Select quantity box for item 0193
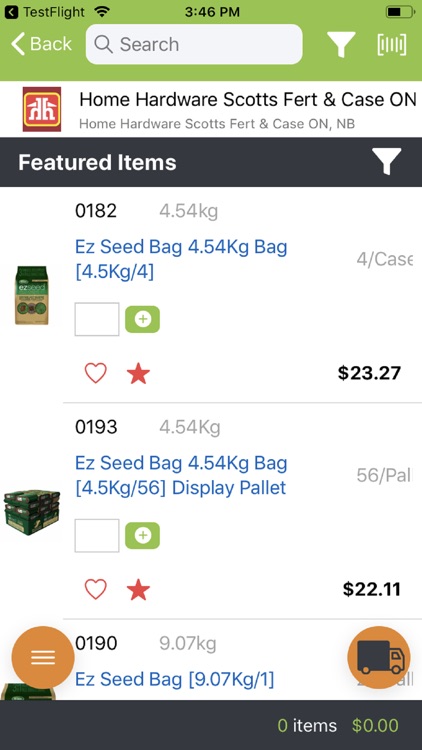Viewport: 422px width, 750px height. (97, 535)
